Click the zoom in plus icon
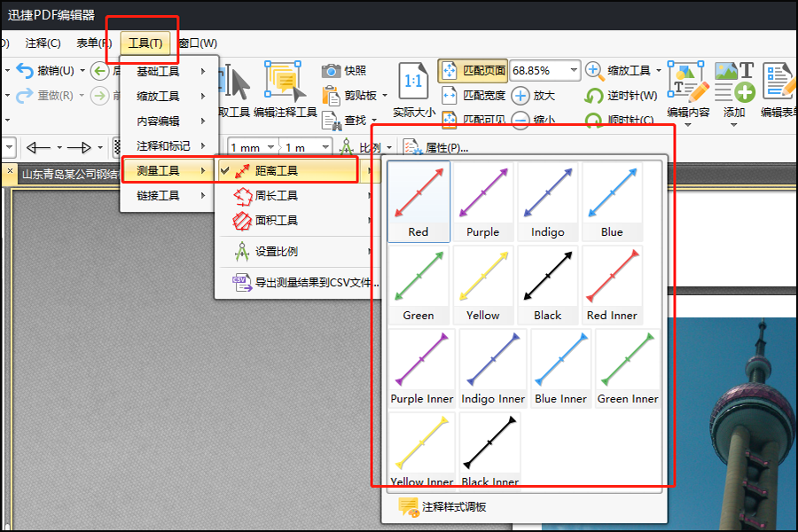798x532 pixels. pyautogui.click(x=520, y=96)
